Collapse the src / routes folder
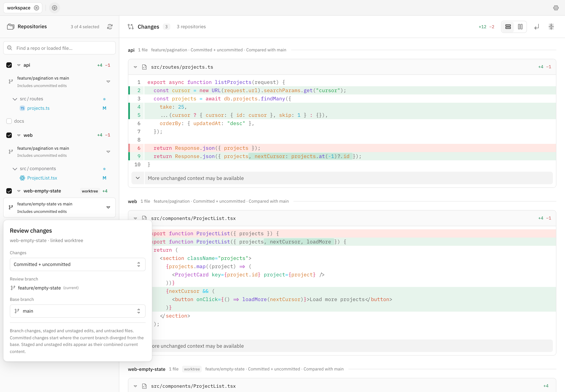This screenshot has width=565, height=392. click(x=15, y=99)
